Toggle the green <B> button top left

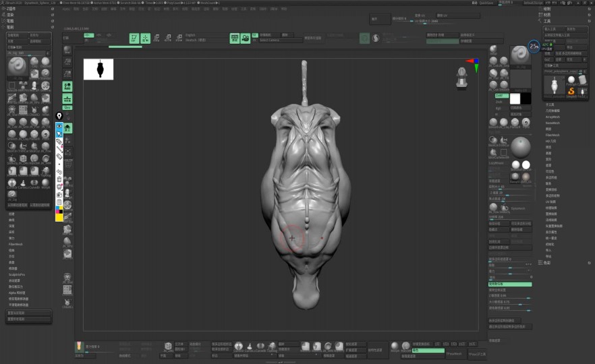(x=88, y=35)
